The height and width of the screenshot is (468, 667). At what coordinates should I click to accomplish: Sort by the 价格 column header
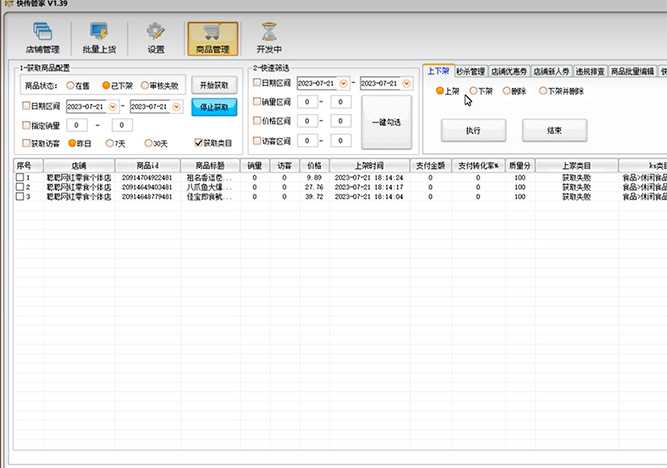pyautogui.click(x=314, y=166)
